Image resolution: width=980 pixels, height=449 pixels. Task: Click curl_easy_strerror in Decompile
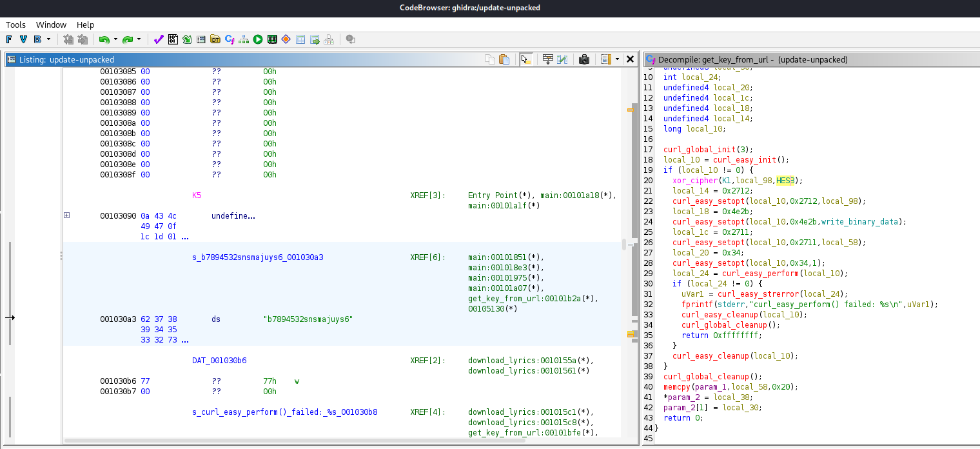(x=759, y=294)
